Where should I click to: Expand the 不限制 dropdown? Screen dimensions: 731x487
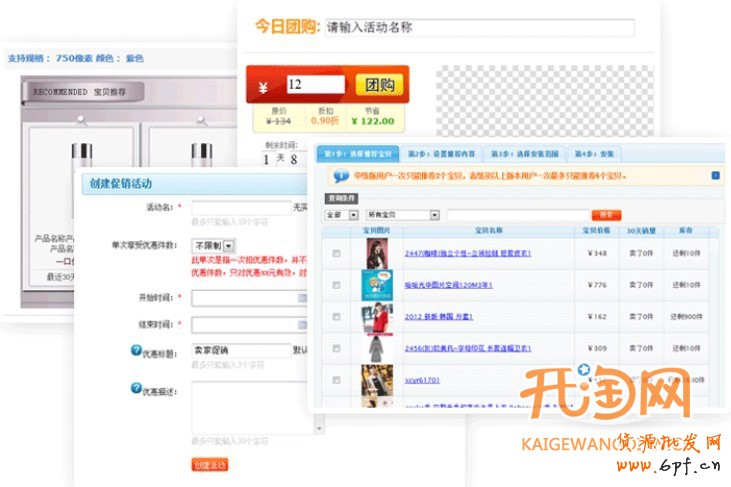[229, 245]
